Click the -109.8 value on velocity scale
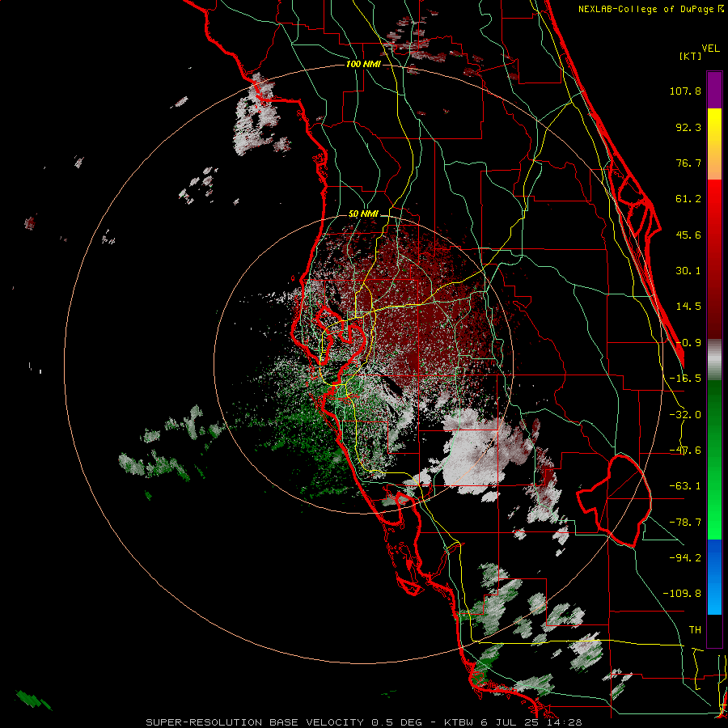728x728 pixels. (x=682, y=594)
